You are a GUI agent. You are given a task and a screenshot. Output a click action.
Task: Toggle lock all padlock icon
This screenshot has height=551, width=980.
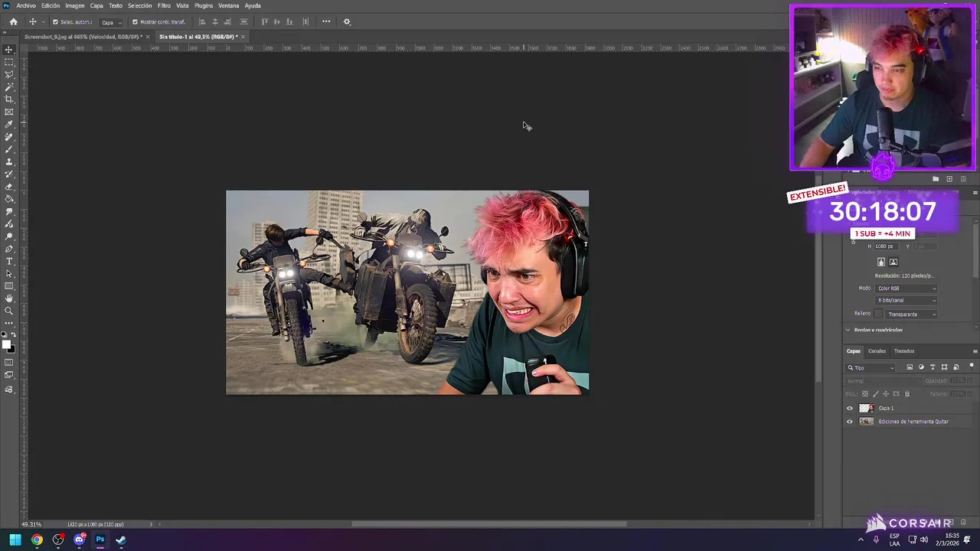907,393
